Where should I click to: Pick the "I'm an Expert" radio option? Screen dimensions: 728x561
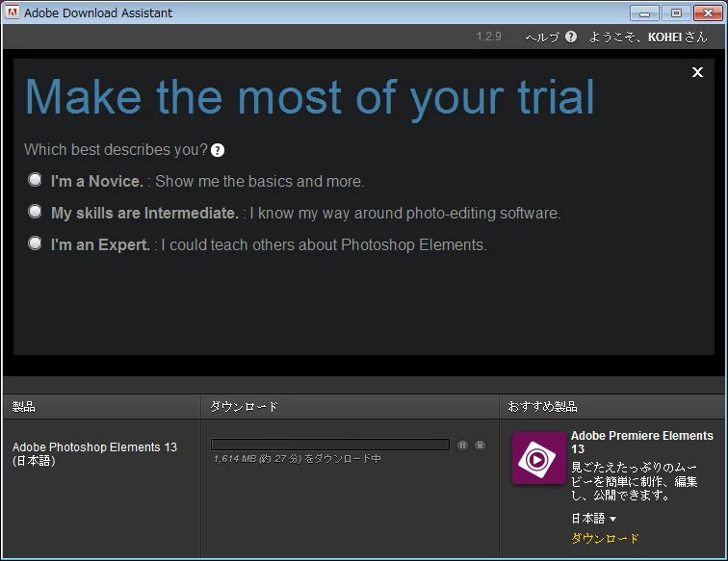pos(35,243)
